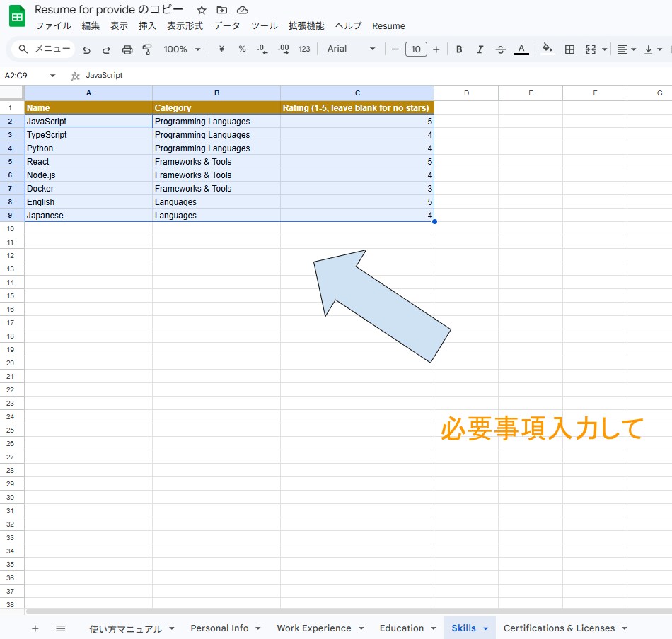The image size is (672, 639).
Task: Star this spreadsheet document
Action: [202, 10]
